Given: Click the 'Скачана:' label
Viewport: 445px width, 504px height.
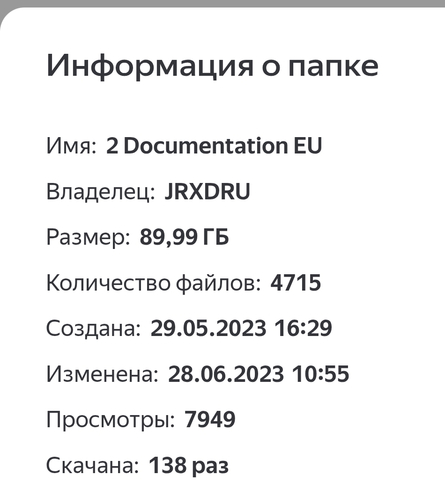Looking at the screenshot, I should pos(92,466).
